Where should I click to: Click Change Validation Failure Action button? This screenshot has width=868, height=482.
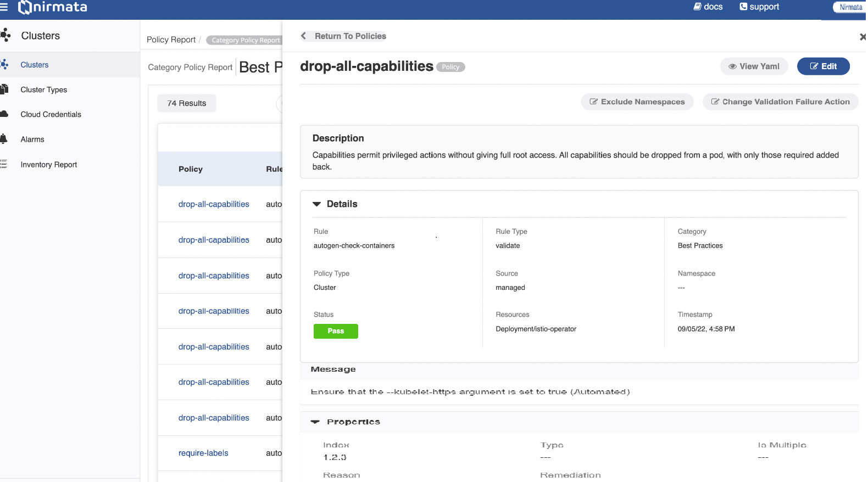(780, 102)
